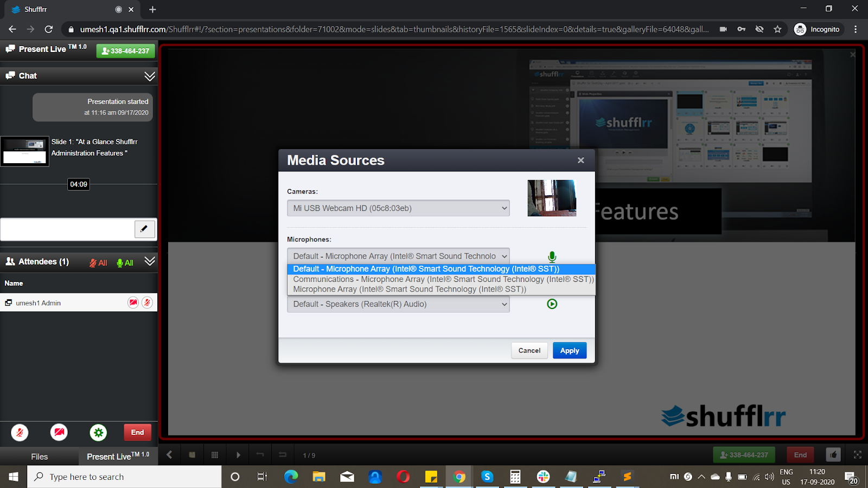Go to the previous slide arrow
This screenshot has width=868, height=488.
(x=169, y=455)
